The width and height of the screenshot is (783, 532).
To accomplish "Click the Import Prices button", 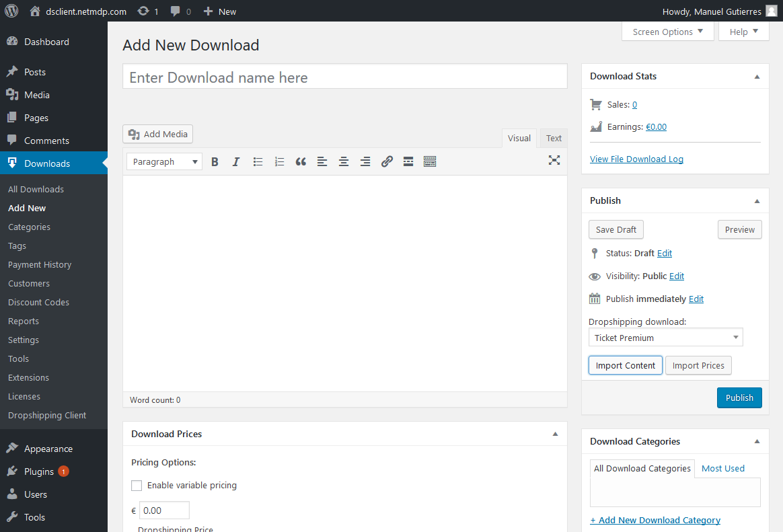I will [x=698, y=365].
